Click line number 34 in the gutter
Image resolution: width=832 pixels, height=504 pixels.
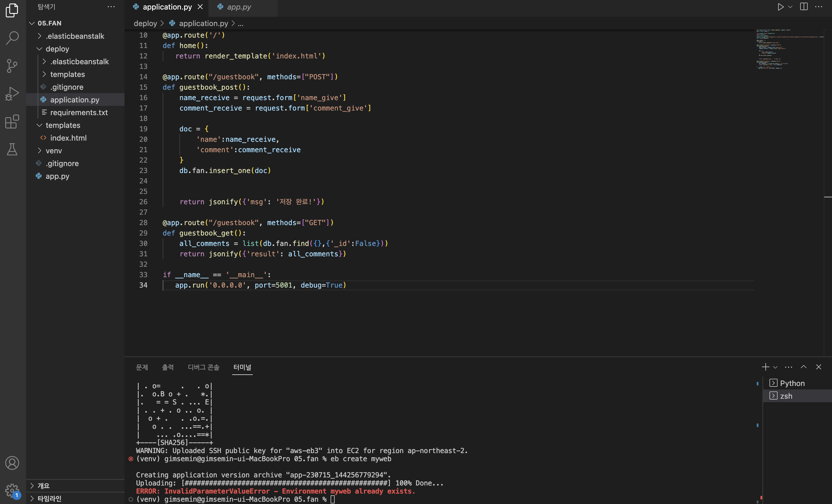[x=143, y=285]
